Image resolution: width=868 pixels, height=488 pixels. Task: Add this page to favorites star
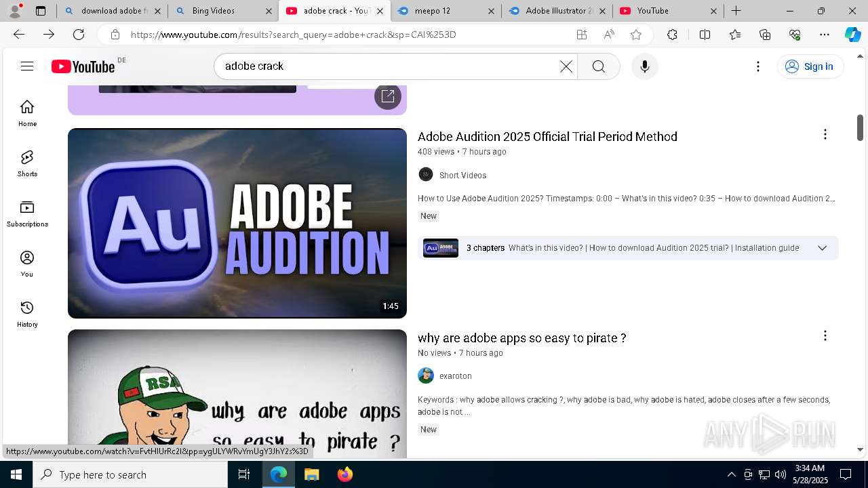(636, 35)
